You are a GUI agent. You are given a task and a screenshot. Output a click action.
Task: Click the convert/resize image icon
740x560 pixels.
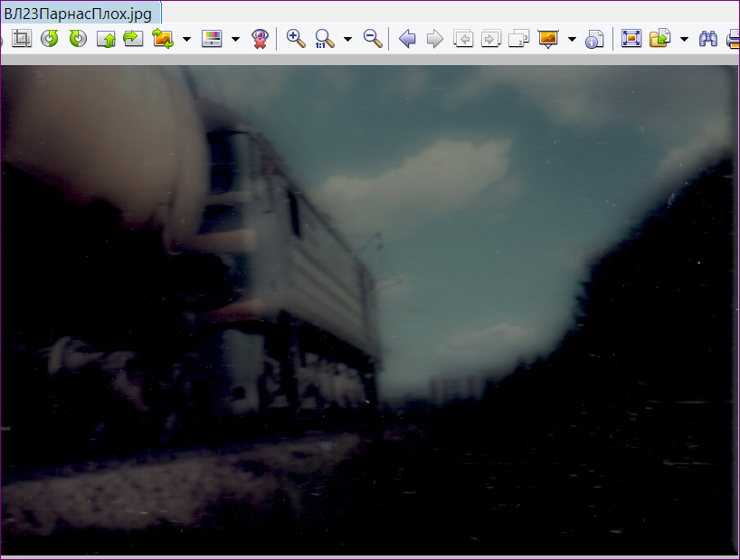163,39
